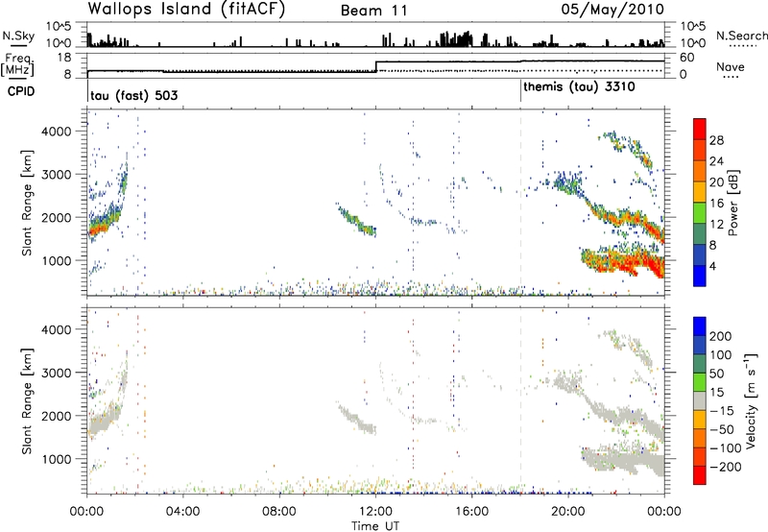
Task: Click the "60" Nave axis tick
Action: 686,58
